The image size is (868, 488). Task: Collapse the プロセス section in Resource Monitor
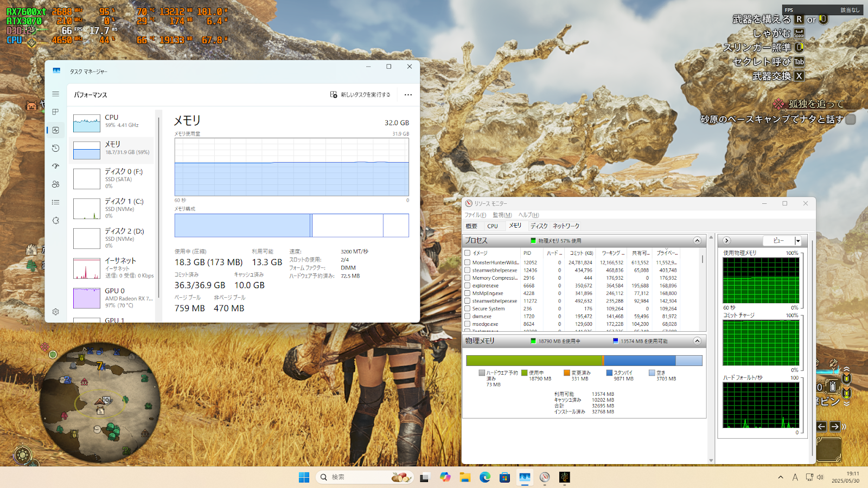(697, 241)
